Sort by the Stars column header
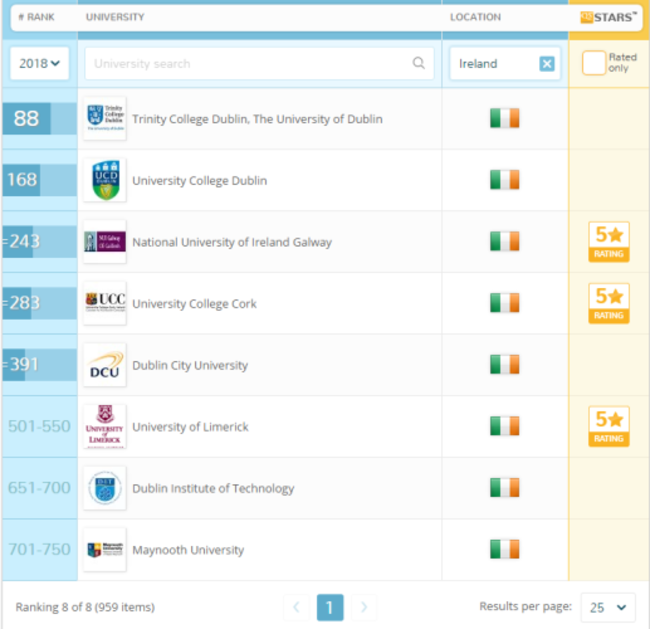The image size is (650, 629). pyautogui.click(x=608, y=17)
